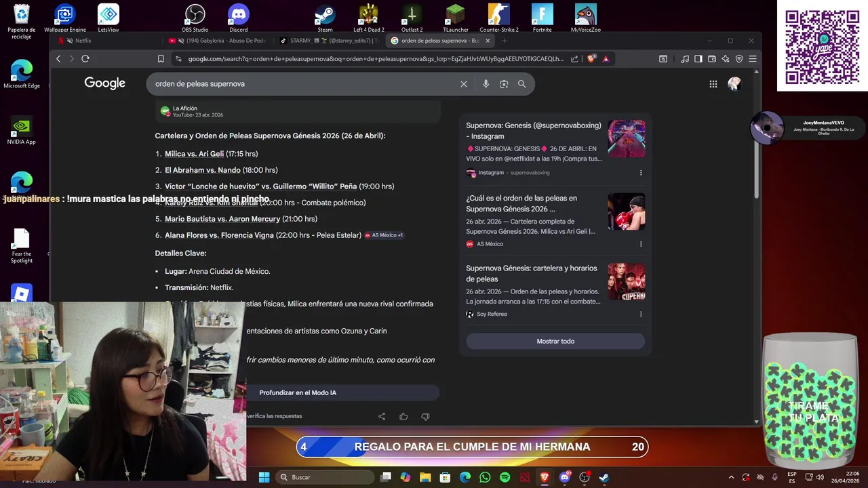Launch OBS Studio desktop shortcut
Image resolution: width=868 pixels, height=488 pixels.
pyautogui.click(x=195, y=18)
